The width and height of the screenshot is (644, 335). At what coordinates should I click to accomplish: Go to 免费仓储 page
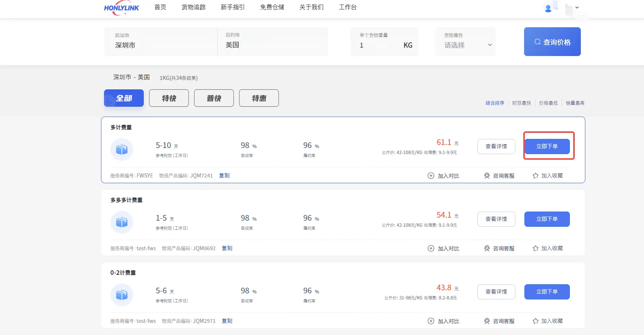pos(272,7)
